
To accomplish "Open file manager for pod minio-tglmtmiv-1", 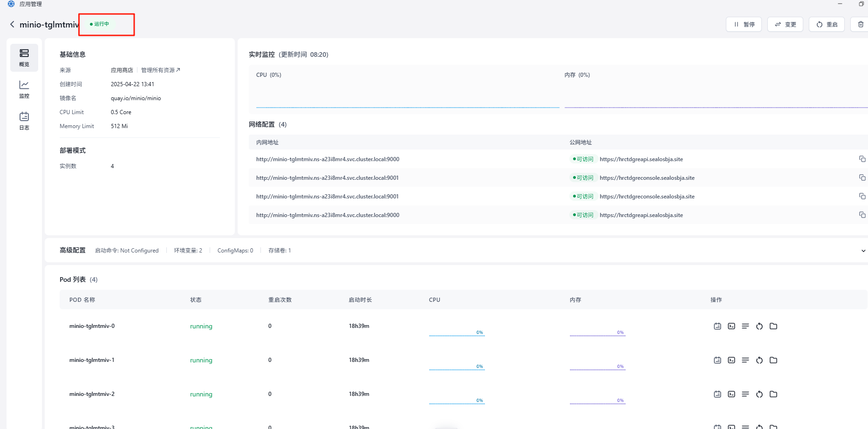I will pos(773,360).
